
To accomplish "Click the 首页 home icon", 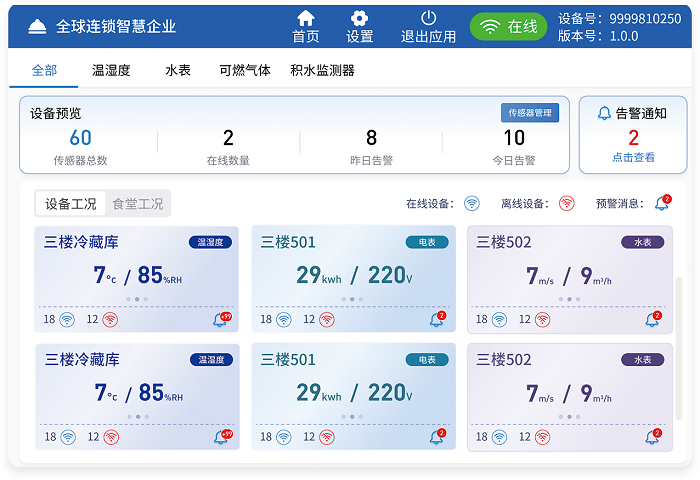I will [x=306, y=18].
